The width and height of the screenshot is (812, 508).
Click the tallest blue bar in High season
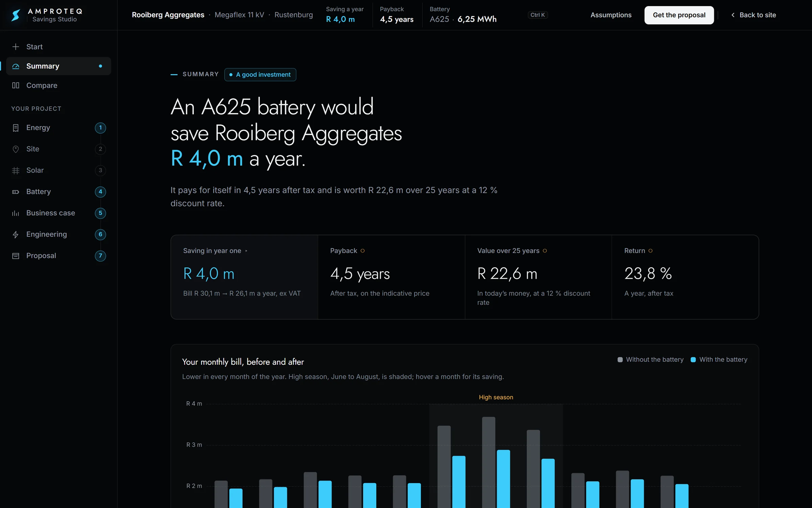[503, 479]
